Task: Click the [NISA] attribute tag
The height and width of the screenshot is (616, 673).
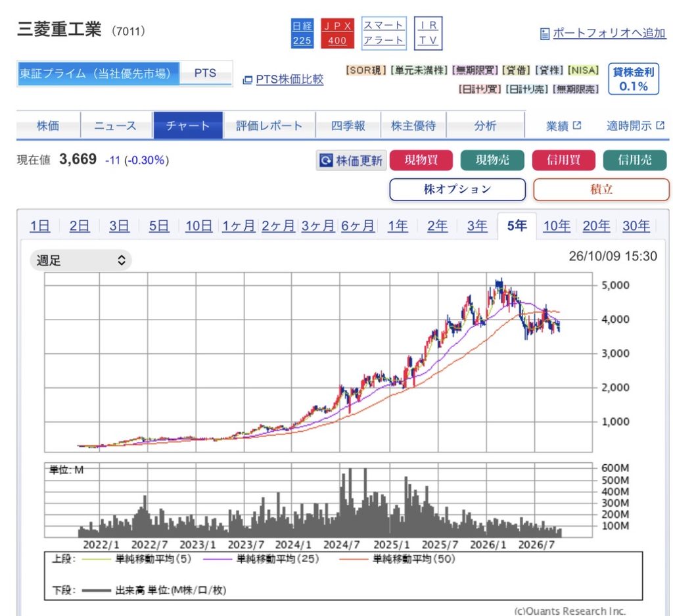Action: (x=583, y=70)
